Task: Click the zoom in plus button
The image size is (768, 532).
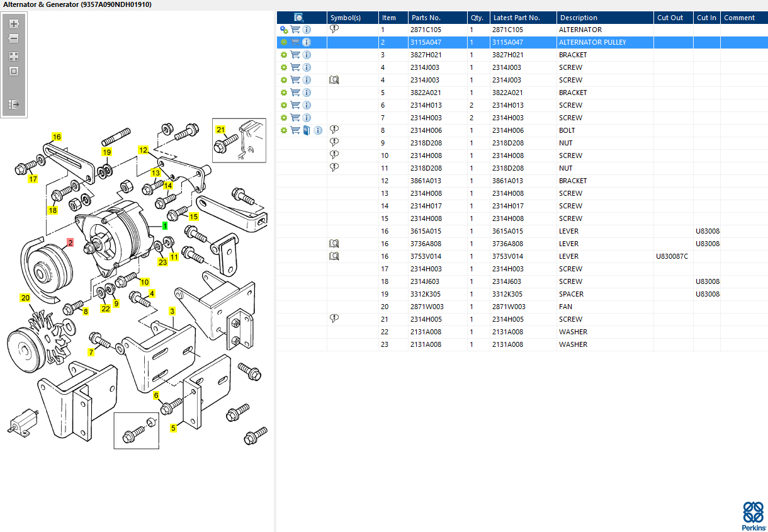Action: (x=14, y=24)
